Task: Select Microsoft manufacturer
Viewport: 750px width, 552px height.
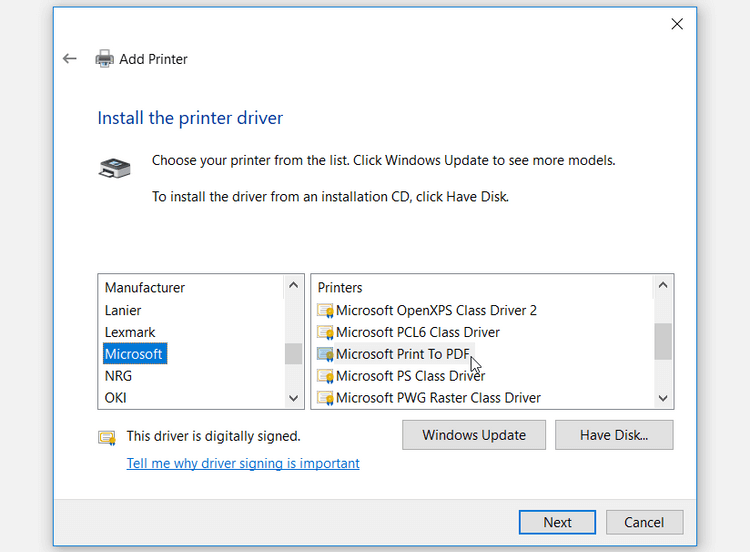Action: pyautogui.click(x=135, y=354)
